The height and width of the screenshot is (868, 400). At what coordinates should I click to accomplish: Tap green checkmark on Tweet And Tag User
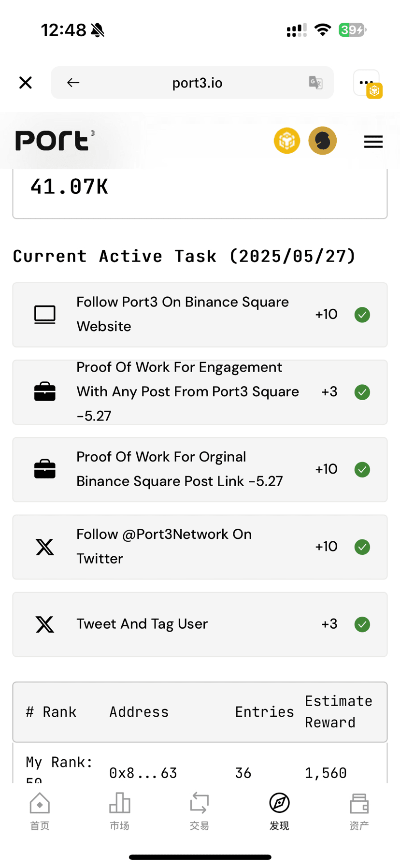(362, 624)
